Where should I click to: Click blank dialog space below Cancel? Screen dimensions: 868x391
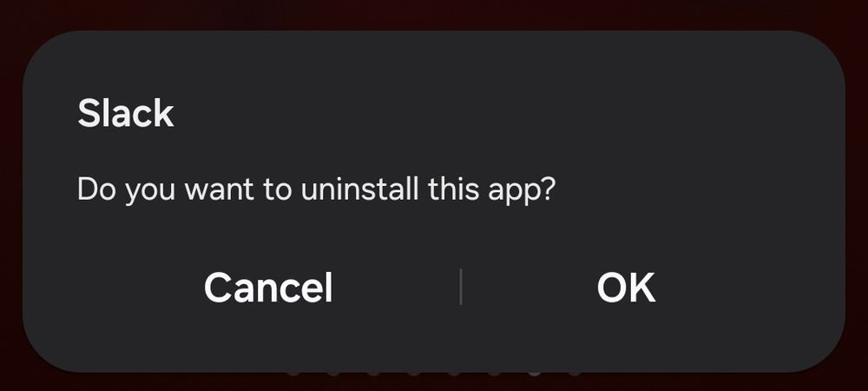point(268,338)
